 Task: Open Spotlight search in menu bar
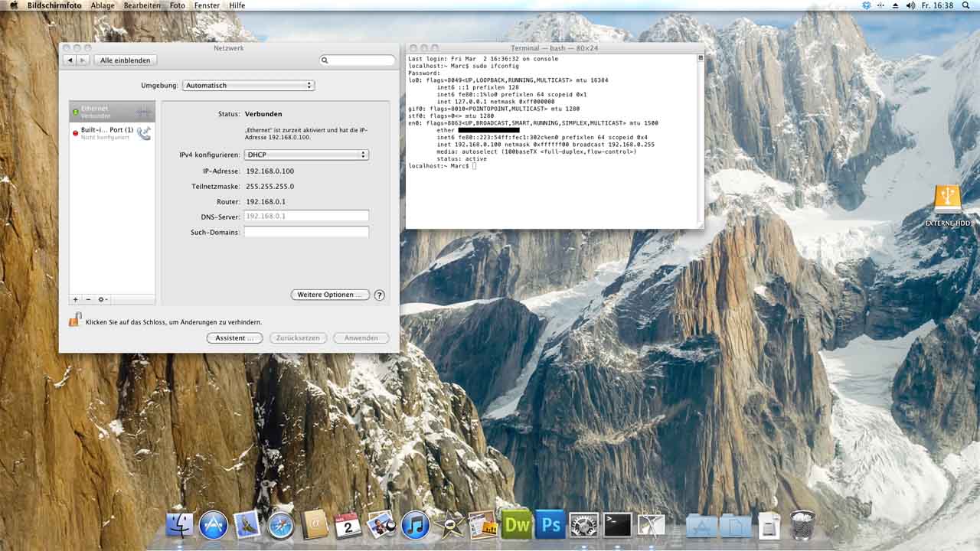(x=967, y=5)
